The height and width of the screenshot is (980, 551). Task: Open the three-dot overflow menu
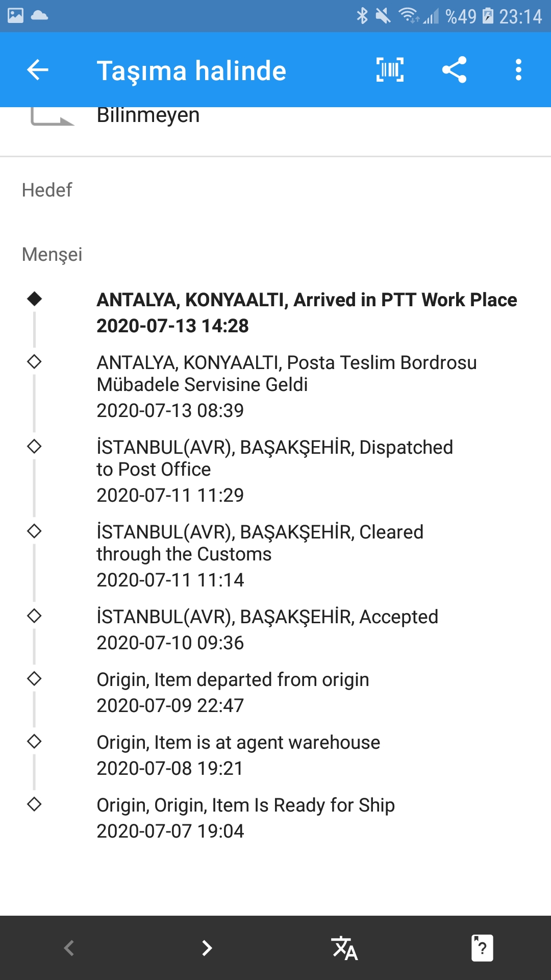pos(518,70)
